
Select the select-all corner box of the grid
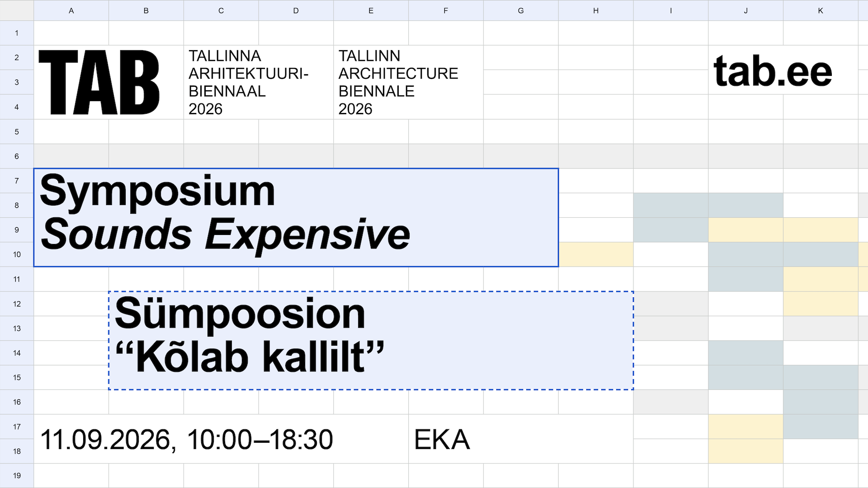(x=17, y=10)
